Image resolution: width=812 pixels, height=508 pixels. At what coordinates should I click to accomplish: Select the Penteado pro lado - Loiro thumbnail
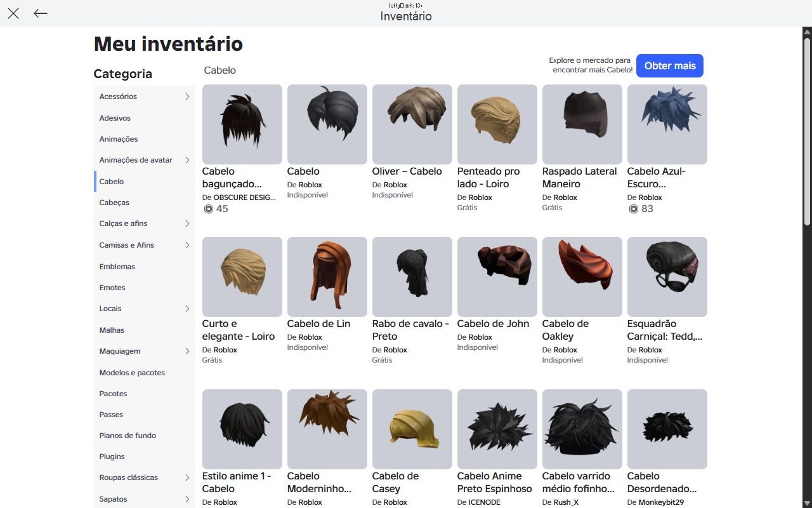click(497, 124)
